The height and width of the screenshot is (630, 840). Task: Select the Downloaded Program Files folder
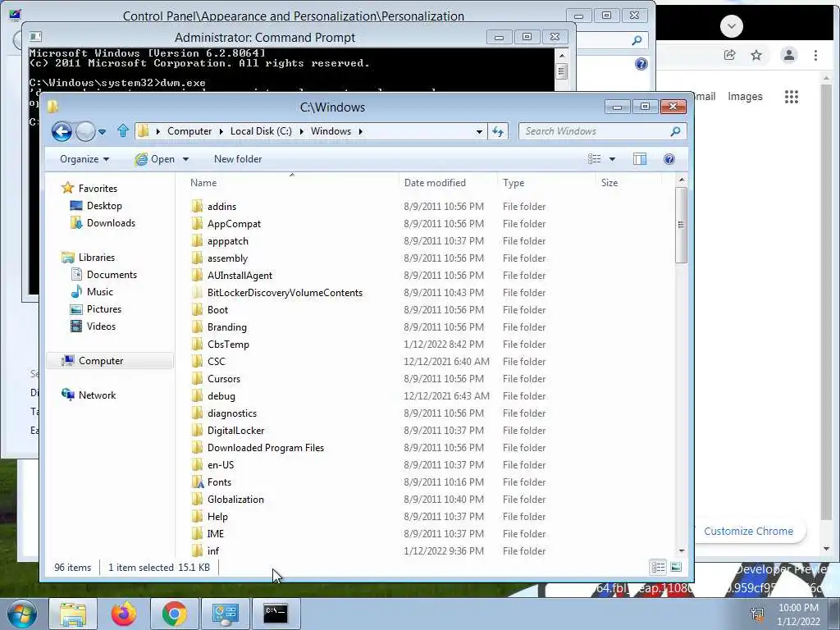click(x=266, y=448)
